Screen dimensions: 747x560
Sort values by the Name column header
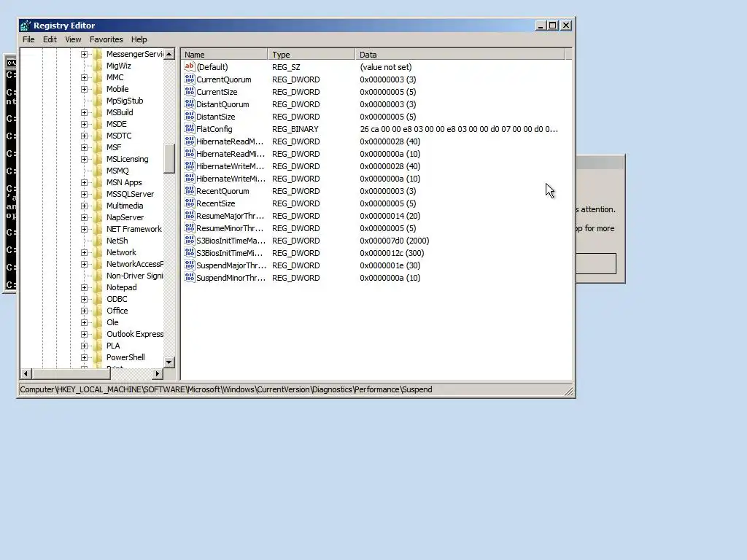pyautogui.click(x=224, y=54)
